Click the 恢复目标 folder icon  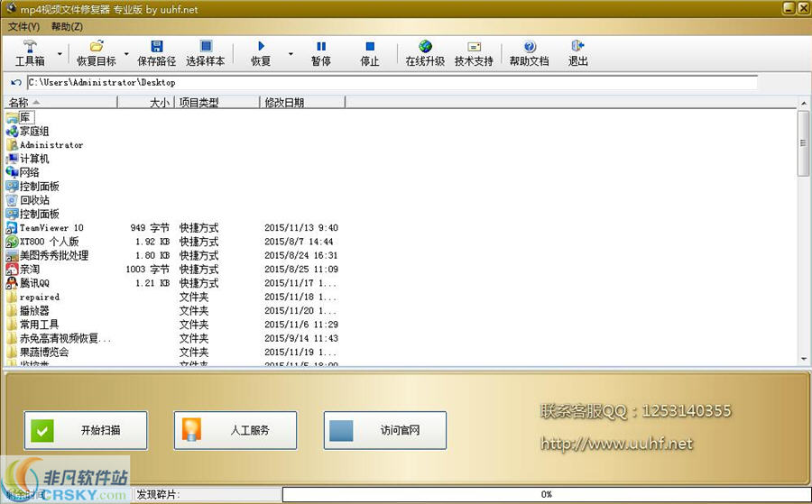(97, 47)
